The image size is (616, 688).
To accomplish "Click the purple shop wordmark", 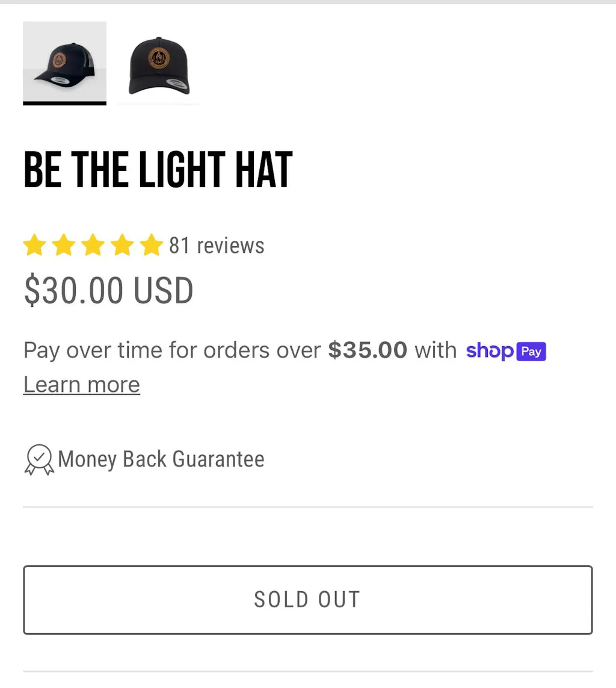I will coord(490,351).
